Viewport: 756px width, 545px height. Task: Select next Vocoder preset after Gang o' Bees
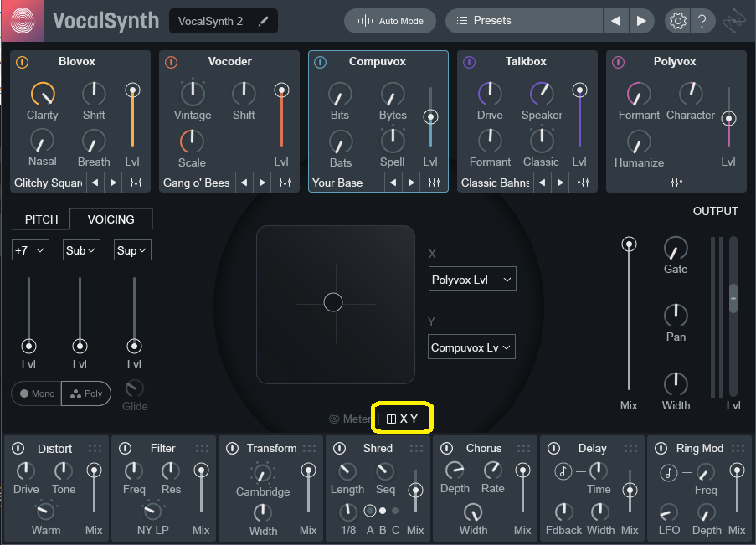(x=262, y=183)
